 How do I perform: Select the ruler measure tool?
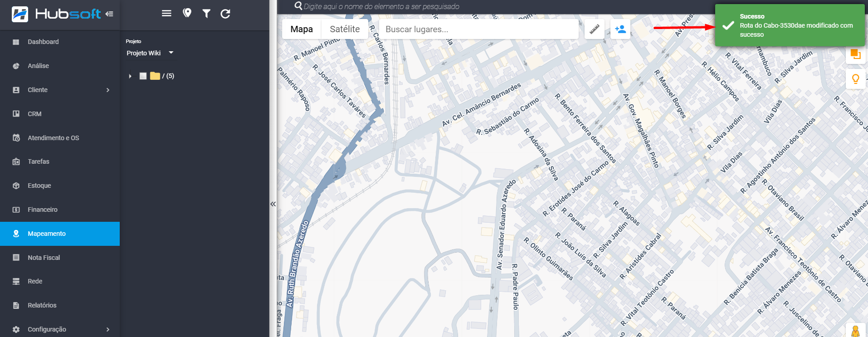tap(594, 29)
